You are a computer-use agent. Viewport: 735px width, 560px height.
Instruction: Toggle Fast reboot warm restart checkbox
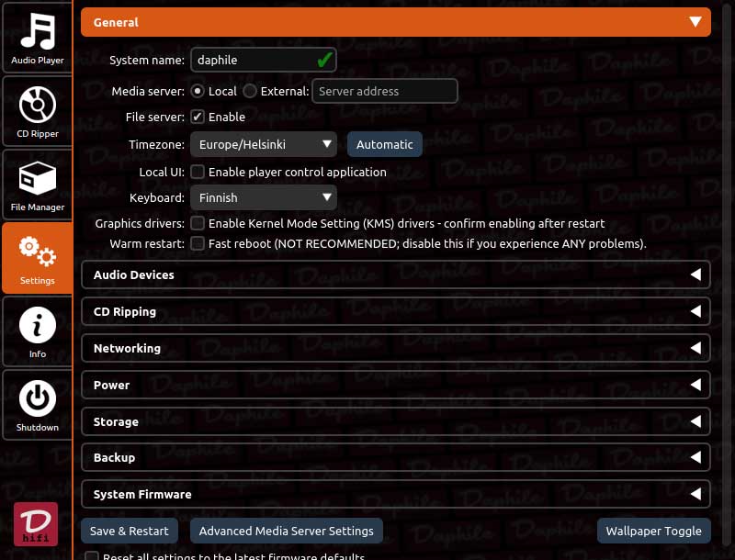198,243
